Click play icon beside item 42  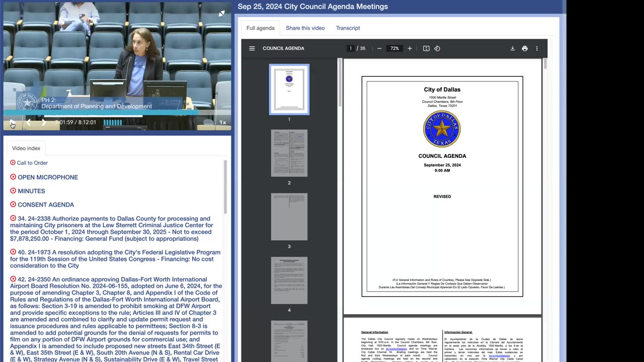coord(13,279)
